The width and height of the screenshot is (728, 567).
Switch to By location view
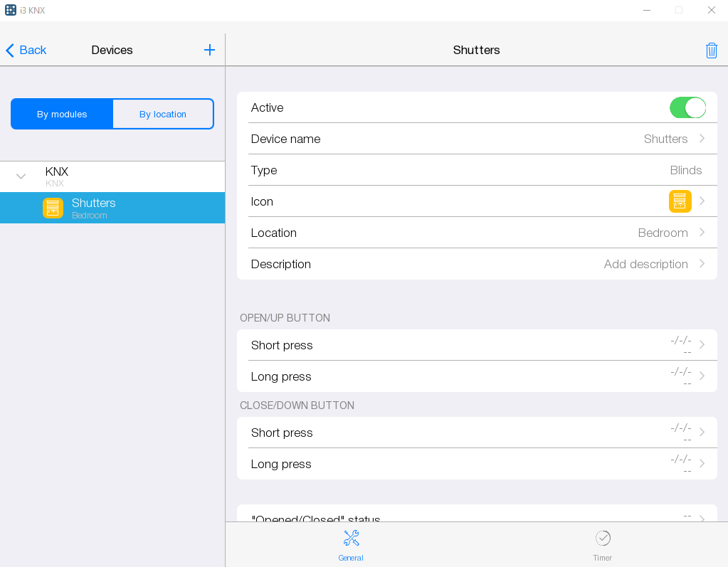(163, 114)
